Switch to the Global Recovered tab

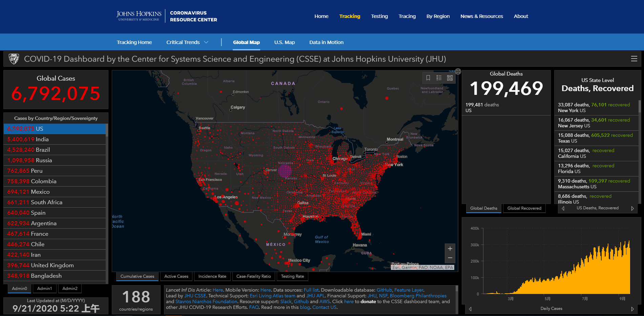point(524,208)
